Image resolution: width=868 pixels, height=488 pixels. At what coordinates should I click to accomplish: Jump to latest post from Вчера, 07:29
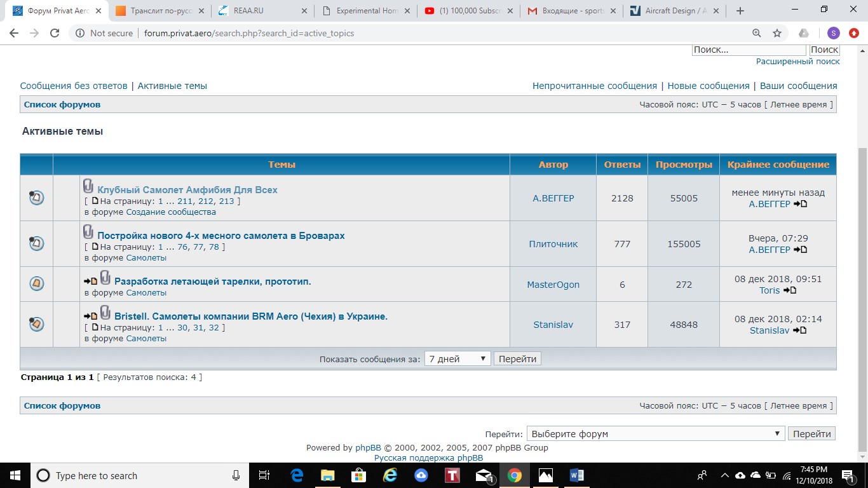point(801,250)
